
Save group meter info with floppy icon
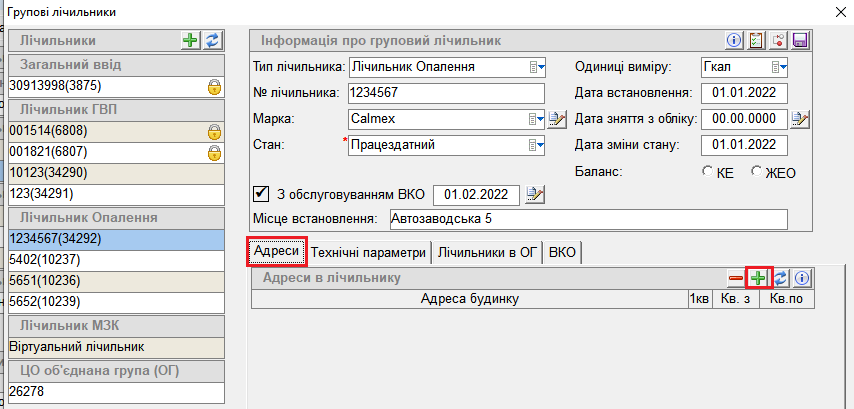(x=799, y=40)
